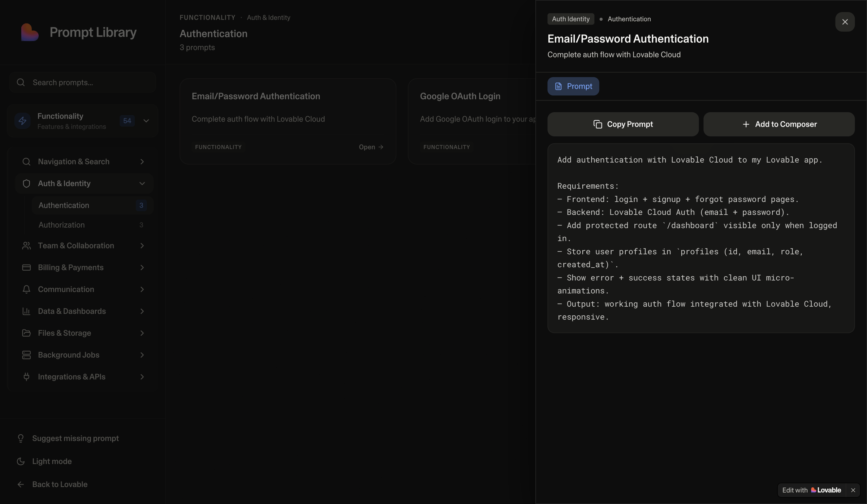Screen dimensions: 867x504
Task: Expand Integrations & APIs section
Action: 142,377
